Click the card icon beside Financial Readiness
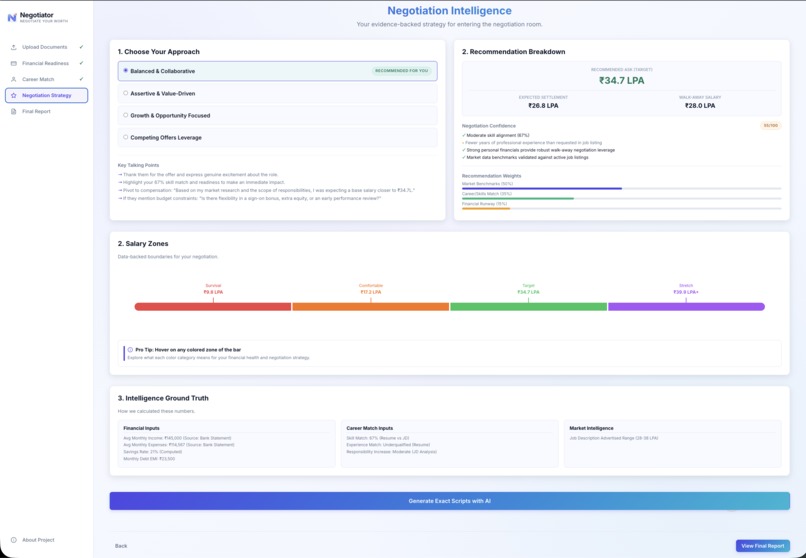Image resolution: width=806 pixels, height=558 pixels. [14, 63]
